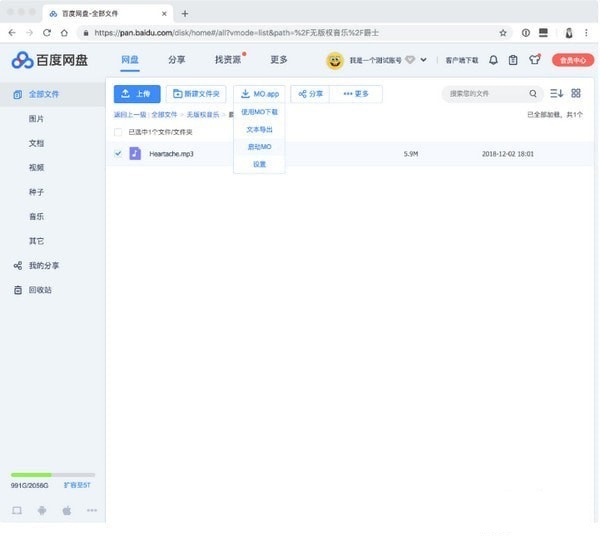600x542 pixels.
Task: Switch to grid view icon
Action: [576, 93]
